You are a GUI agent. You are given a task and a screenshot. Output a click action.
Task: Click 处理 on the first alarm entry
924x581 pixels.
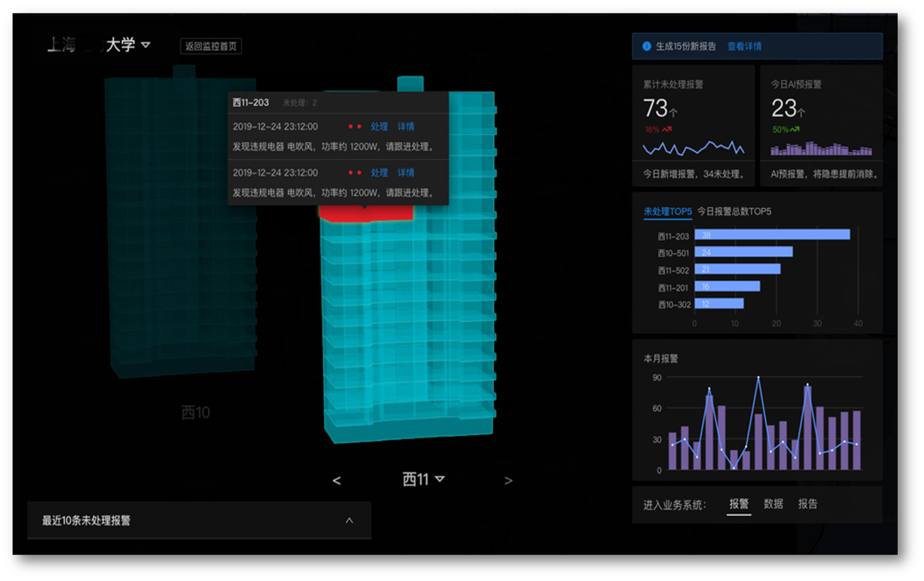(x=379, y=127)
